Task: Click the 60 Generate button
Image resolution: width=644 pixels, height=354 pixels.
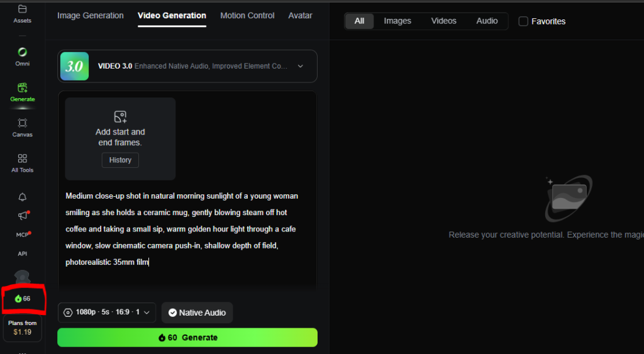Action: click(187, 337)
